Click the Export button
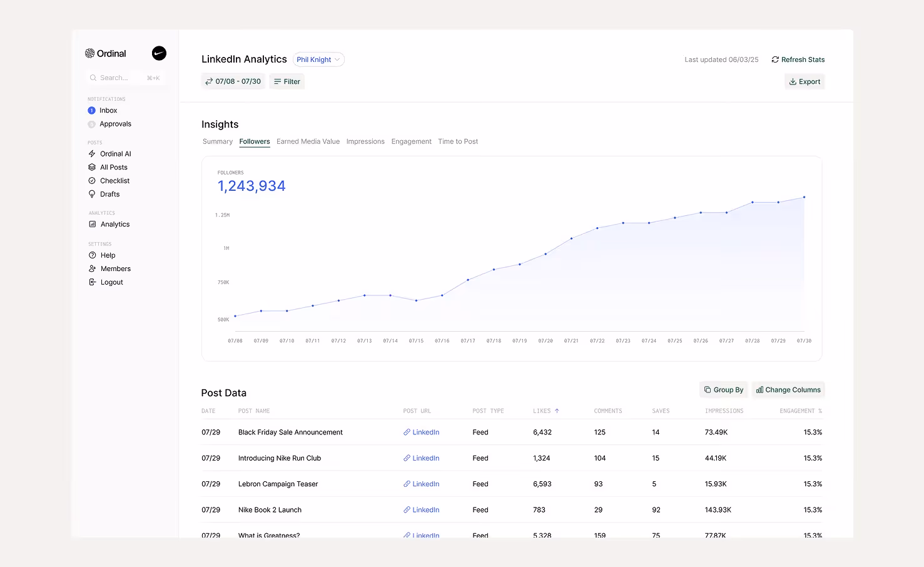The image size is (924, 567). pos(805,81)
